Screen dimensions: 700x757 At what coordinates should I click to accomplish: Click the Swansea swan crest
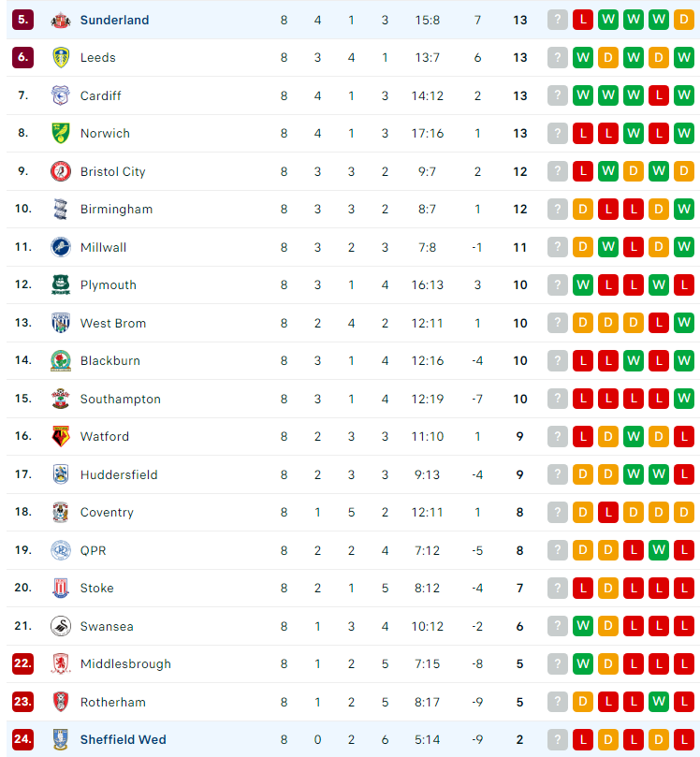click(61, 626)
